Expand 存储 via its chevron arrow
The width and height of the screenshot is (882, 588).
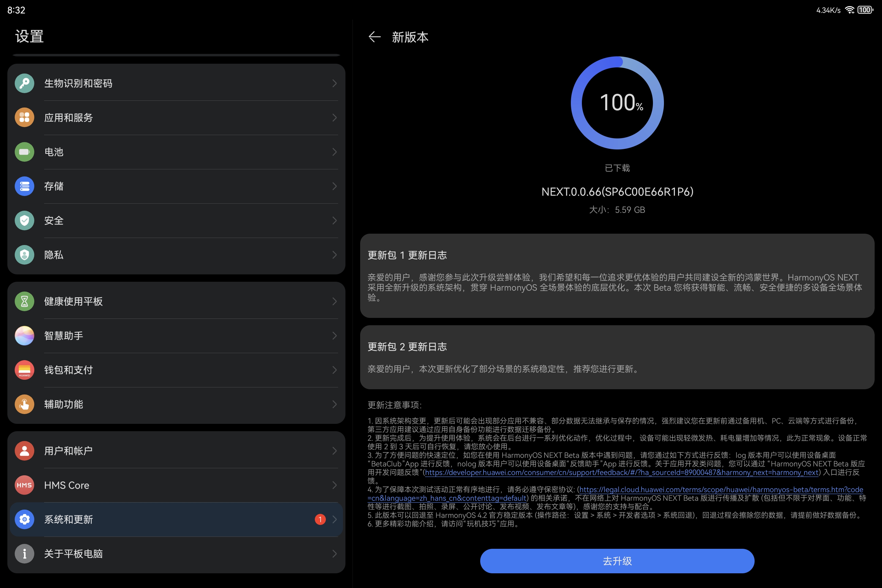[334, 186]
